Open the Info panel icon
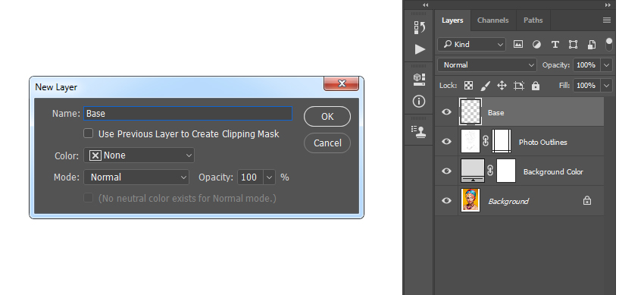Screen dimensions: 644x295 coord(419,101)
